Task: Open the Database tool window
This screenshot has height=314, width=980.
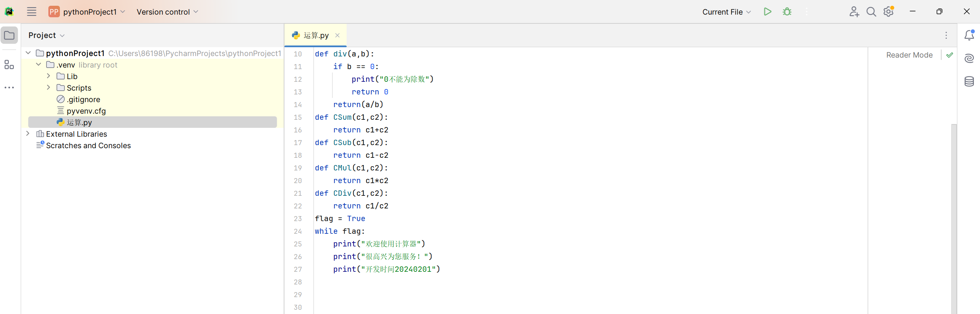Action: pyautogui.click(x=969, y=81)
